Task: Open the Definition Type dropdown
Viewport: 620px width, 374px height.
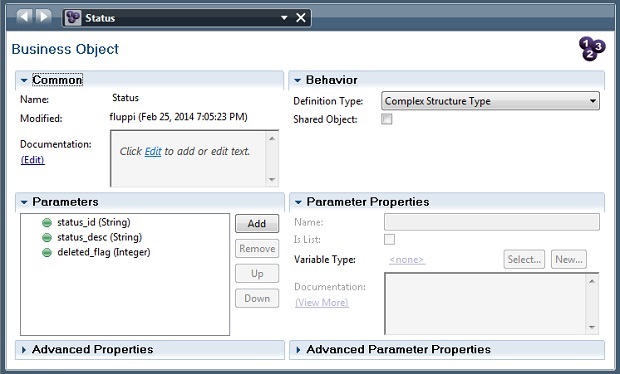Action: 490,101
